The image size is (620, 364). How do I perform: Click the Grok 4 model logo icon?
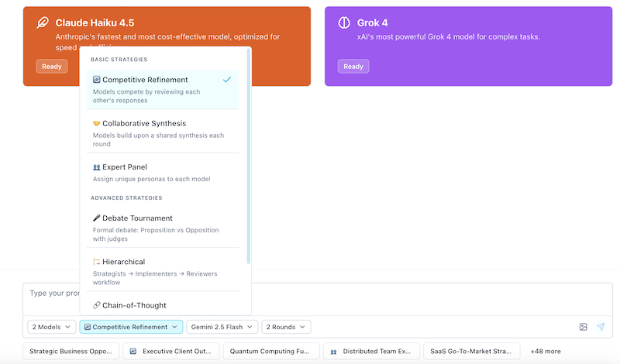(344, 22)
